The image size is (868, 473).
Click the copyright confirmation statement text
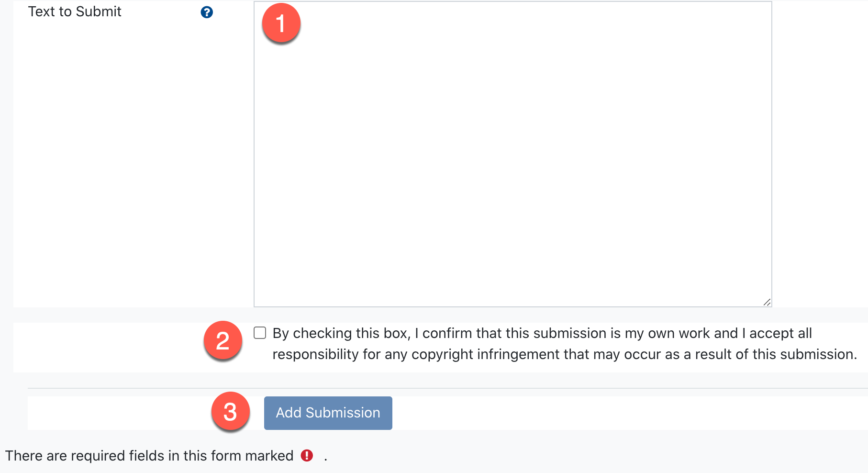click(x=541, y=344)
